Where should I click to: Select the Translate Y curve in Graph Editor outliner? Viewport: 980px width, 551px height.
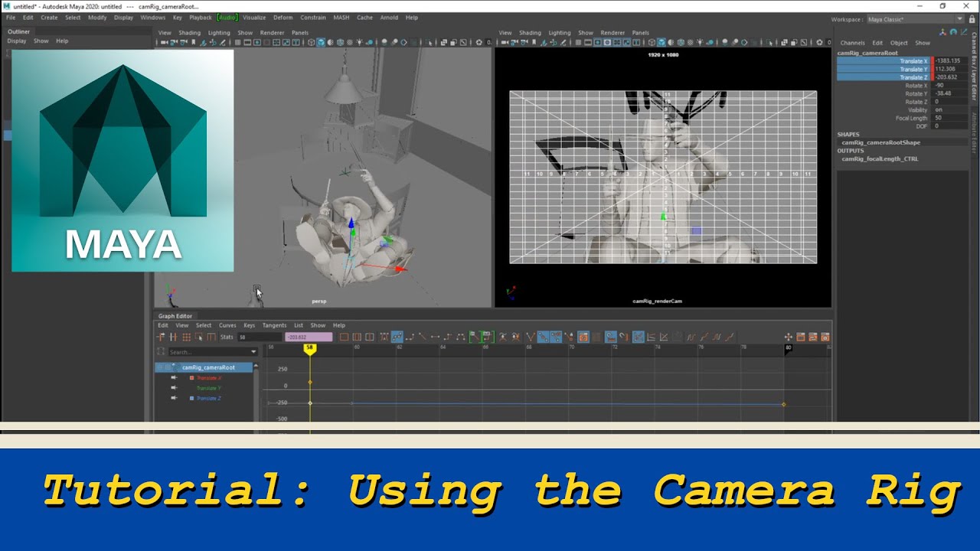click(209, 388)
